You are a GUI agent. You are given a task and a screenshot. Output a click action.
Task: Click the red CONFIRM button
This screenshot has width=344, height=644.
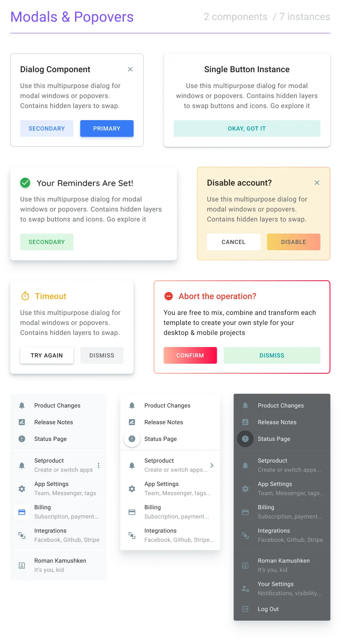(190, 355)
